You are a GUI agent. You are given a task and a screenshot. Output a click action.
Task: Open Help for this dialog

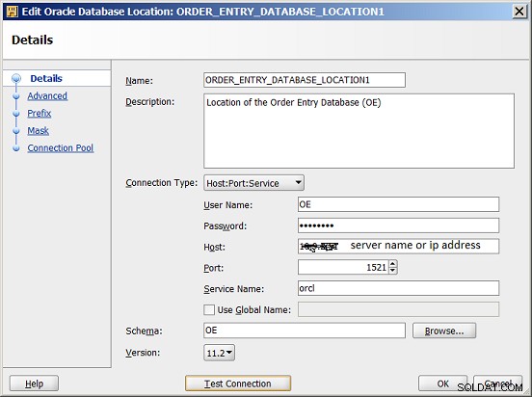[34, 384]
